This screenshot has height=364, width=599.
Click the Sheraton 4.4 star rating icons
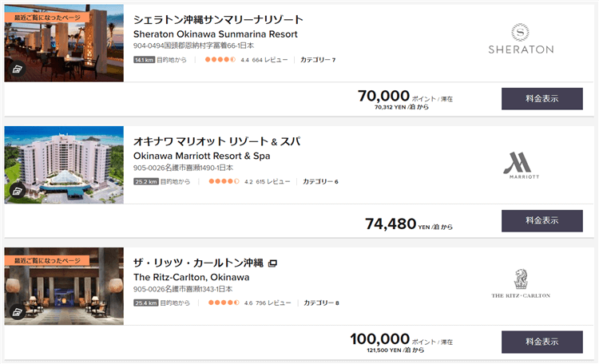pyautogui.click(x=220, y=60)
